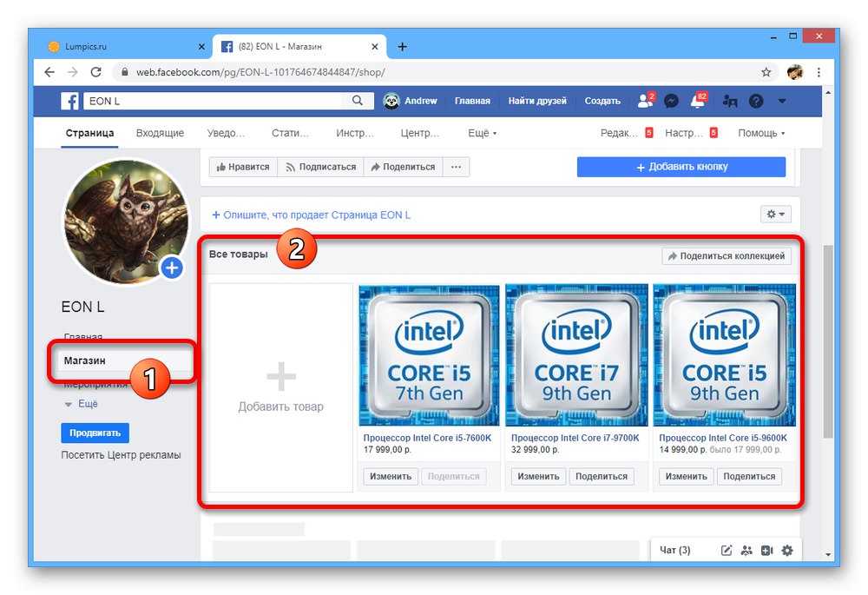The image size is (868, 595).
Task: Open shop settings gear dropdown
Action: pos(775,215)
